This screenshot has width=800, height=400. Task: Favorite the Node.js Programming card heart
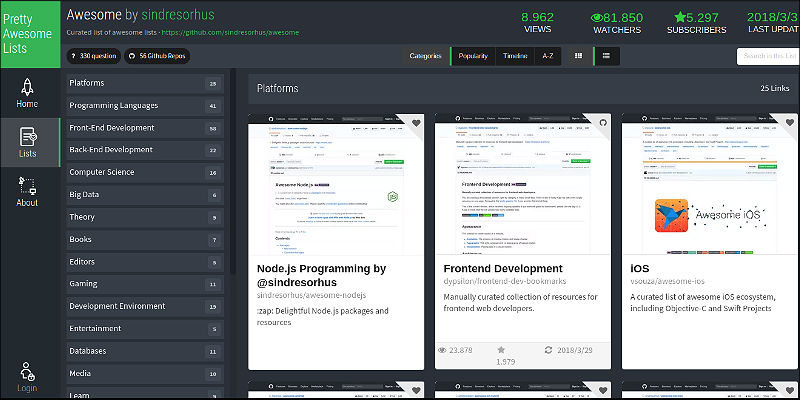416,123
